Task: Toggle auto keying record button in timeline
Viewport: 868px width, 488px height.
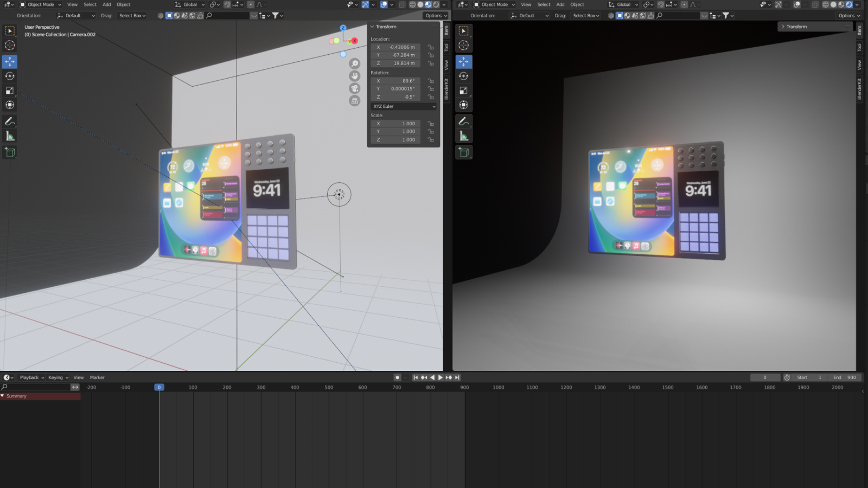Action: pos(398,377)
